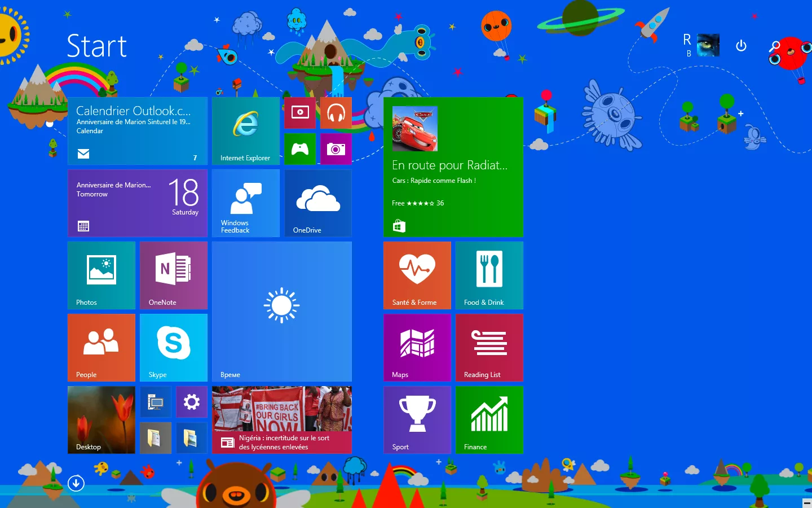This screenshot has width=812, height=508.
Task: Click the search magnifier icon
Action: click(775, 46)
